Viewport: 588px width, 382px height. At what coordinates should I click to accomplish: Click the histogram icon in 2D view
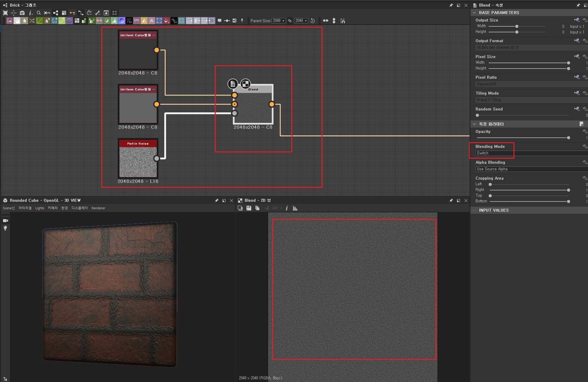pos(295,208)
